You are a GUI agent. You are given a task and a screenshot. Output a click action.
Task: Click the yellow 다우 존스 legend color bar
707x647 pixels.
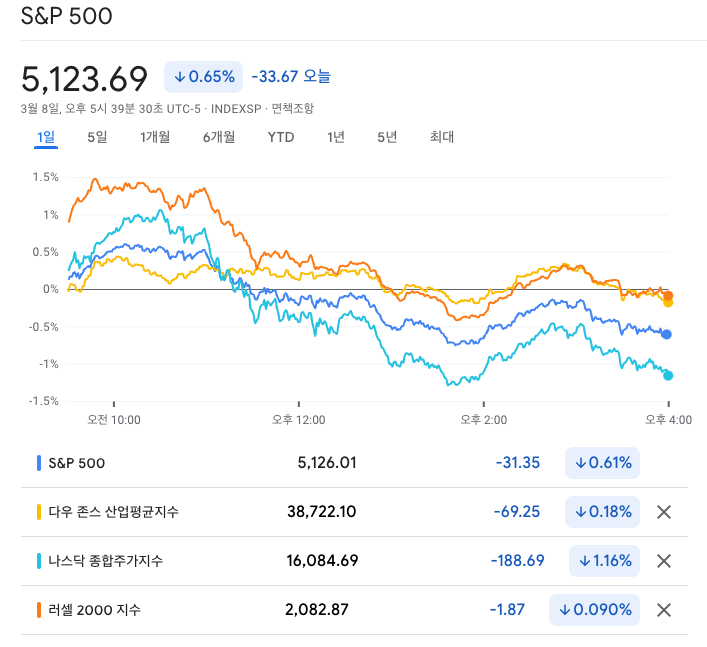(x=39, y=512)
